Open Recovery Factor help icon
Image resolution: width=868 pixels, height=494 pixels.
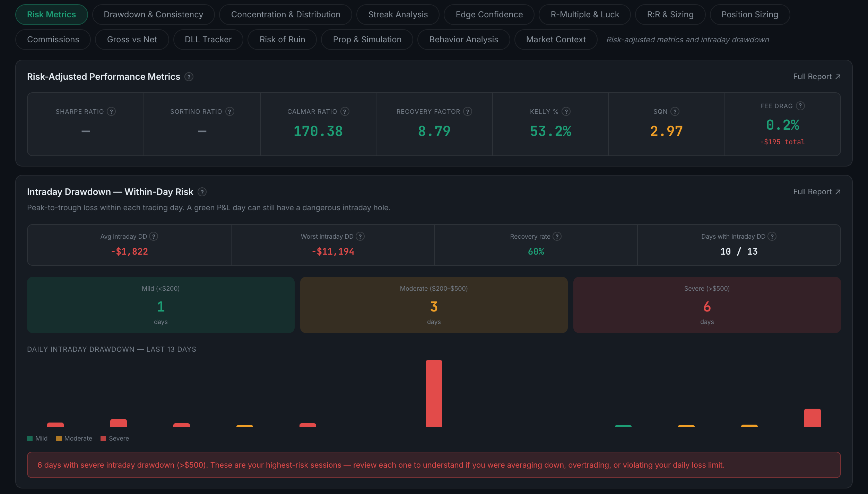(468, 111)
